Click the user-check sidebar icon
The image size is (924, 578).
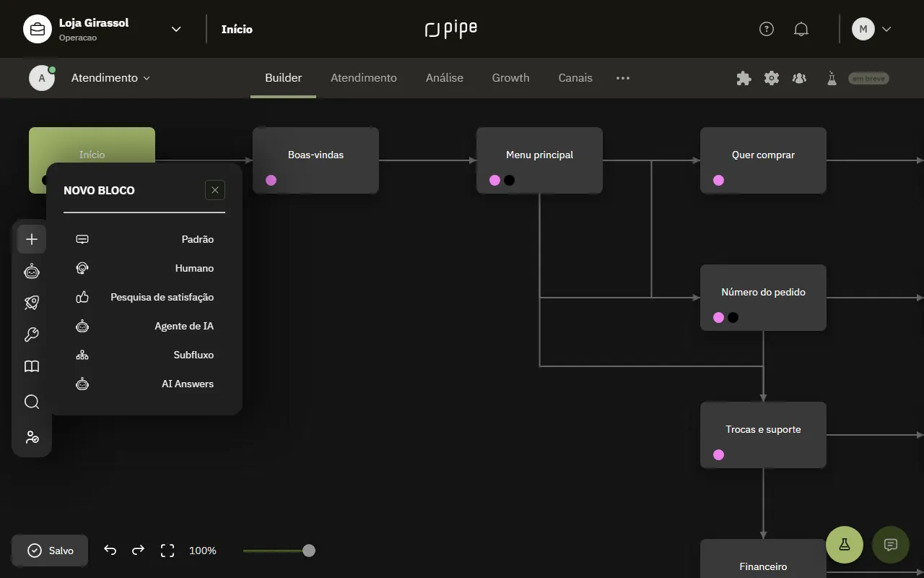[x=32, y=437]
